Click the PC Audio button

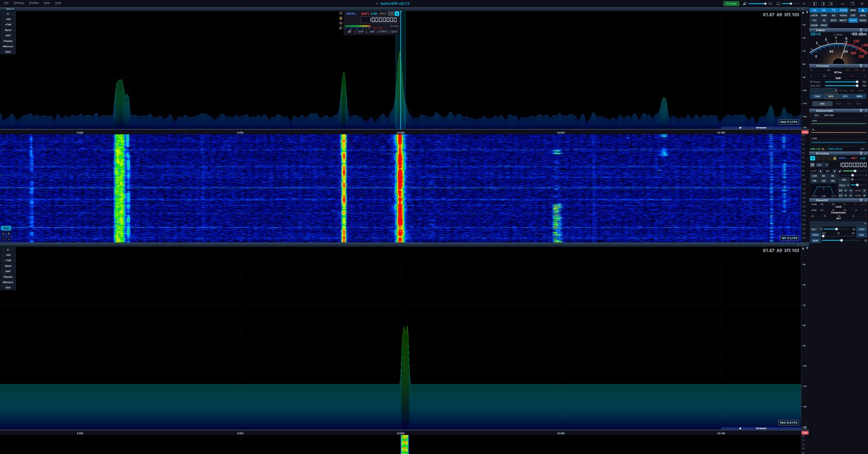[731, 4]
